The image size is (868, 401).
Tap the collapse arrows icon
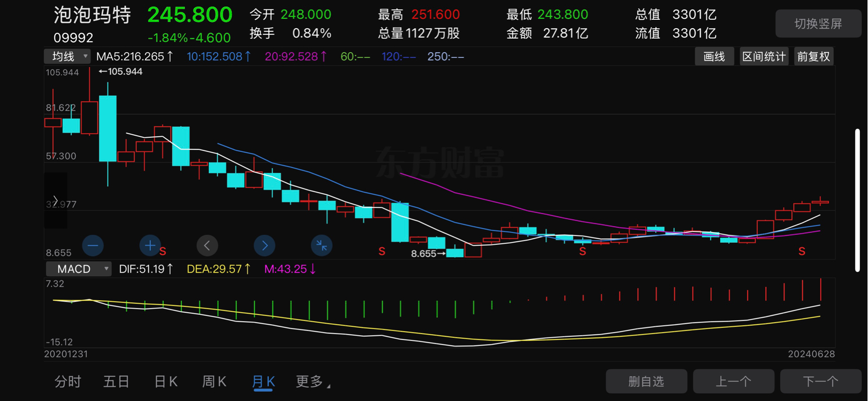coord(322,245)
